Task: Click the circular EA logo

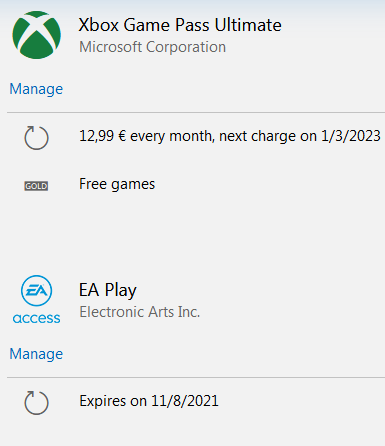Action: pyautogui.click(x=36, y=290)
